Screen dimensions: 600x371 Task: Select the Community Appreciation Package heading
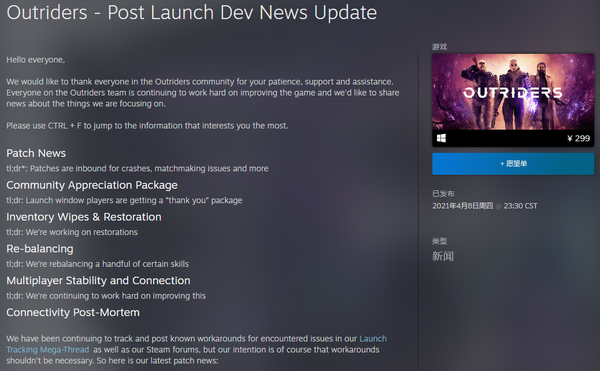[92, 185]
